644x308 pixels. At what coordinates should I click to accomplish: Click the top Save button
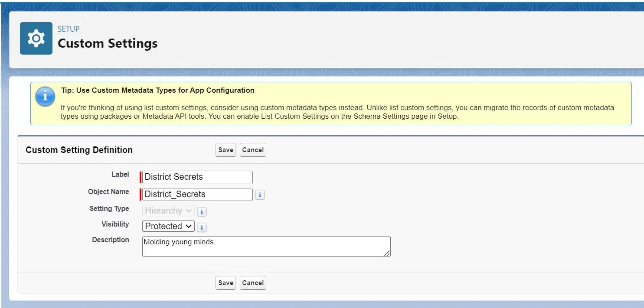point(226,150)
